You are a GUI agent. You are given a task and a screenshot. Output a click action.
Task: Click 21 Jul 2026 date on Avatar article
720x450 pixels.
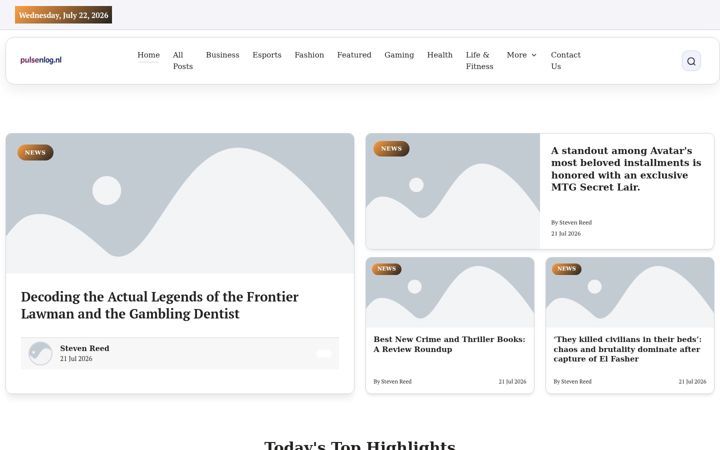point(566,234)
